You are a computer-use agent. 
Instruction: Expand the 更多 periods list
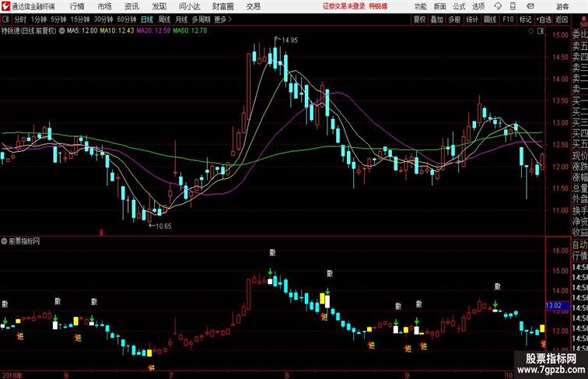[222, 19]
